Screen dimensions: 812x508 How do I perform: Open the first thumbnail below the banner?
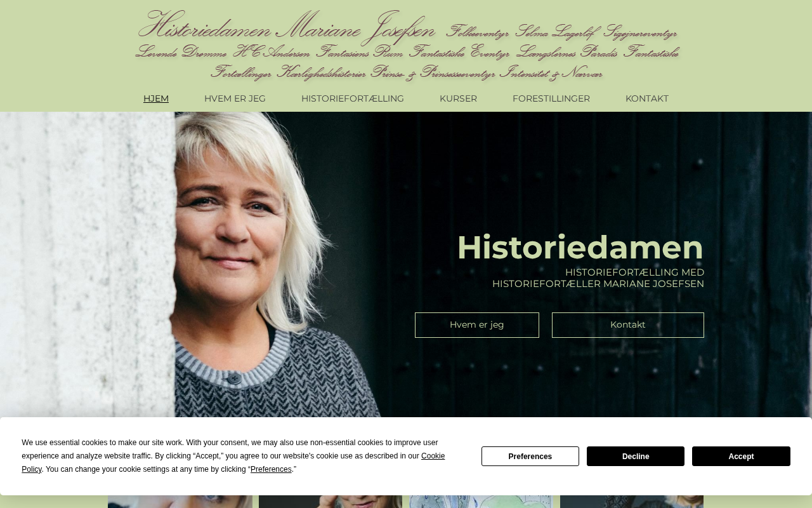point(180,502)
